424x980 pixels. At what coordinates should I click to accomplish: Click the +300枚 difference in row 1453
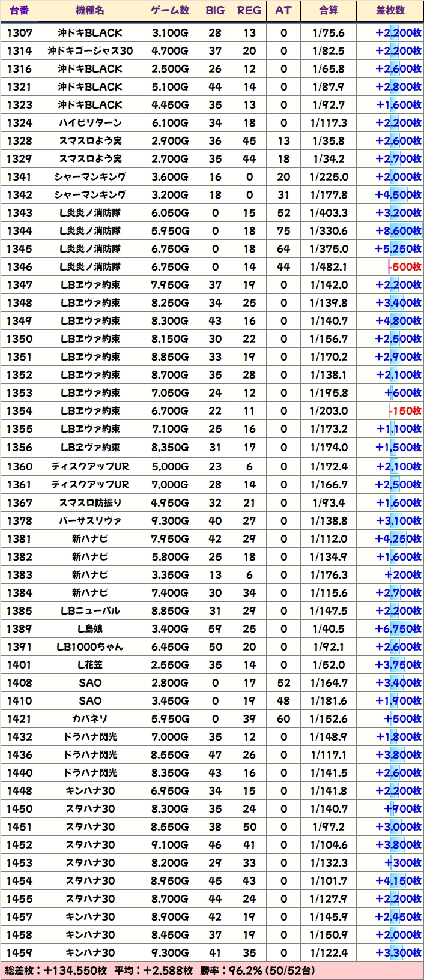tap(404, 862)
